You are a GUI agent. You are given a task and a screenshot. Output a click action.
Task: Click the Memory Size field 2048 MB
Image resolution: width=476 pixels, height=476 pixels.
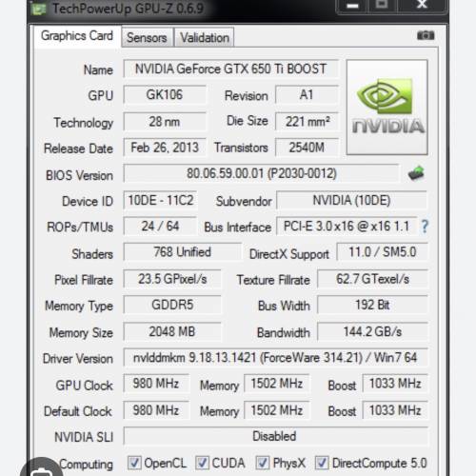pyautogui.click(x=172, y=332)
